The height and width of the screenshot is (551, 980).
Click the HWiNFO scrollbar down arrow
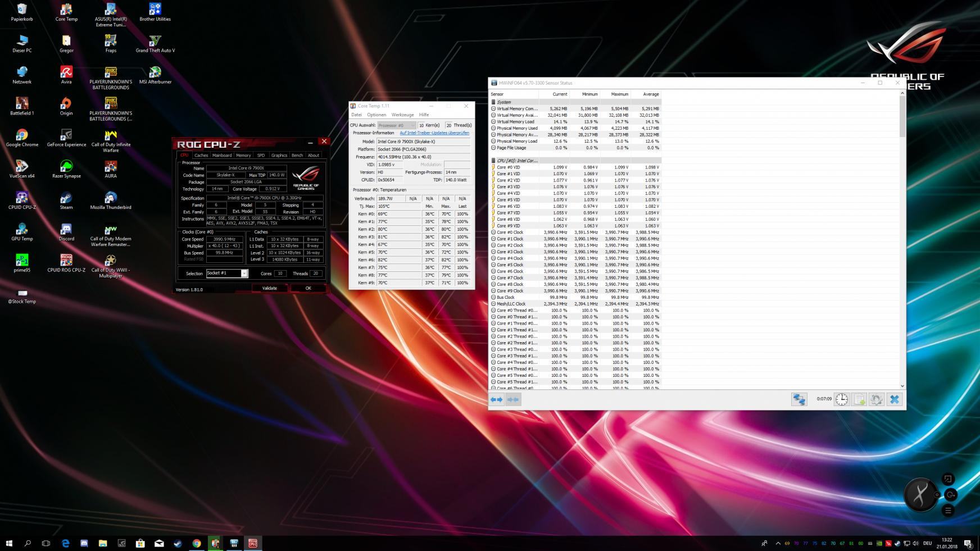coord(902,386)
